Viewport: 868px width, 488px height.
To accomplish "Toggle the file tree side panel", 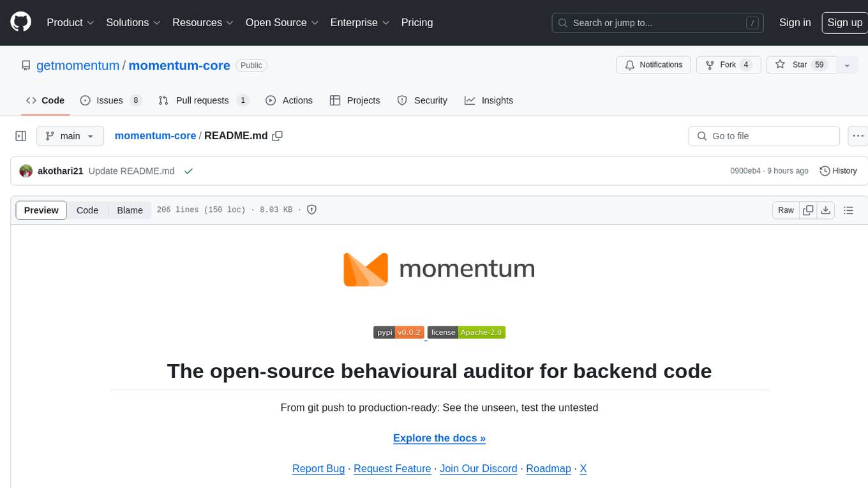I will tap(21, 136).
